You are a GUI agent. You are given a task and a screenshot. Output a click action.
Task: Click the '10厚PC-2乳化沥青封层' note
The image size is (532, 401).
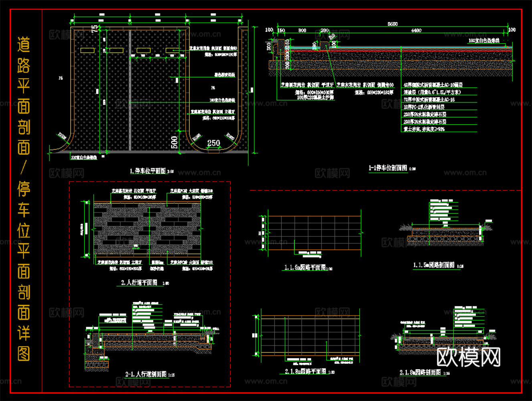(x=424, y=107)
